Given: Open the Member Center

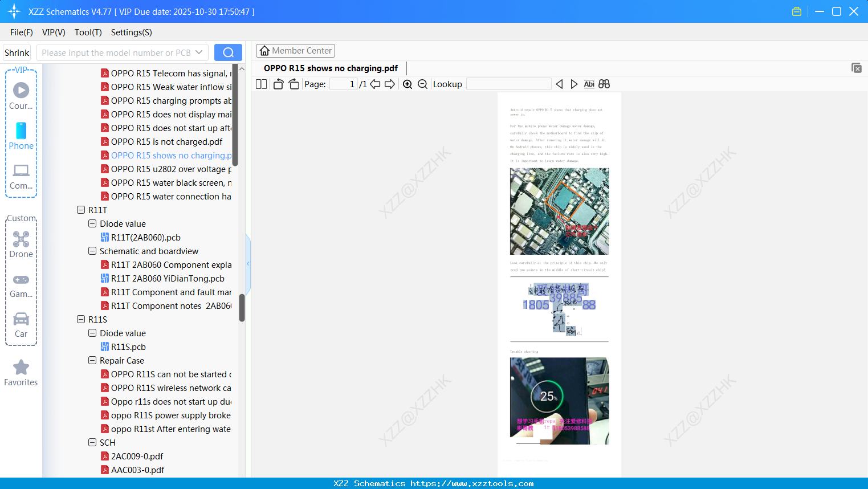Looking at the screenshot, I should [295, 51].
